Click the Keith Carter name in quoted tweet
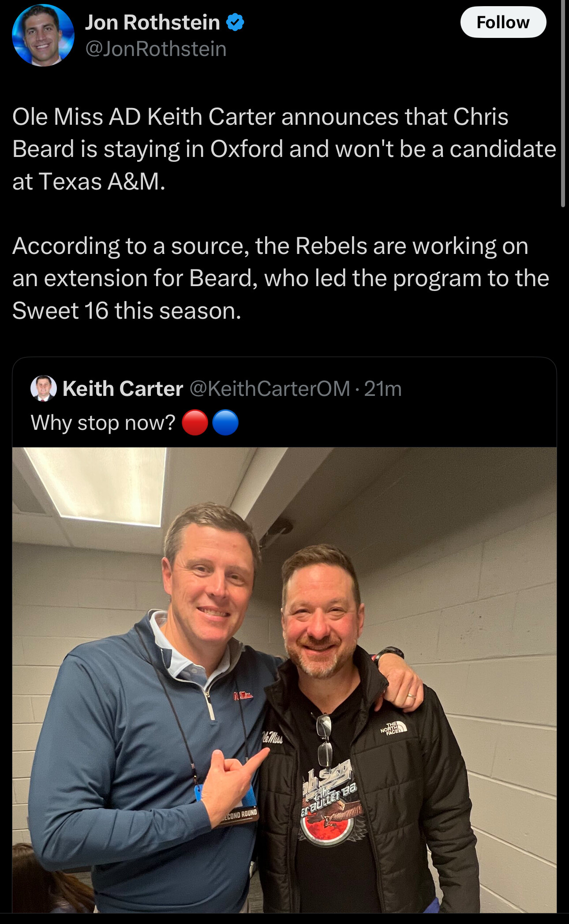The width and height of the screenshot is (569, 924). pos(123,388)
